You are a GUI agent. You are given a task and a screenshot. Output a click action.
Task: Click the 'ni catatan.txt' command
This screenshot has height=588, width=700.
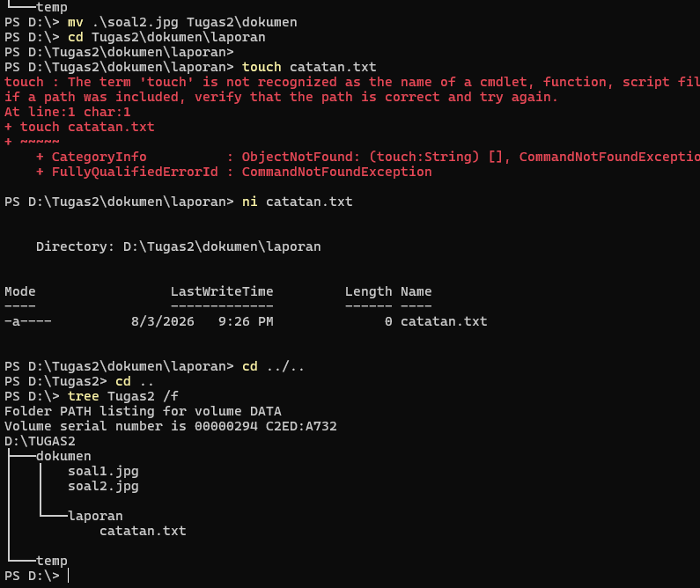[298, 202]
